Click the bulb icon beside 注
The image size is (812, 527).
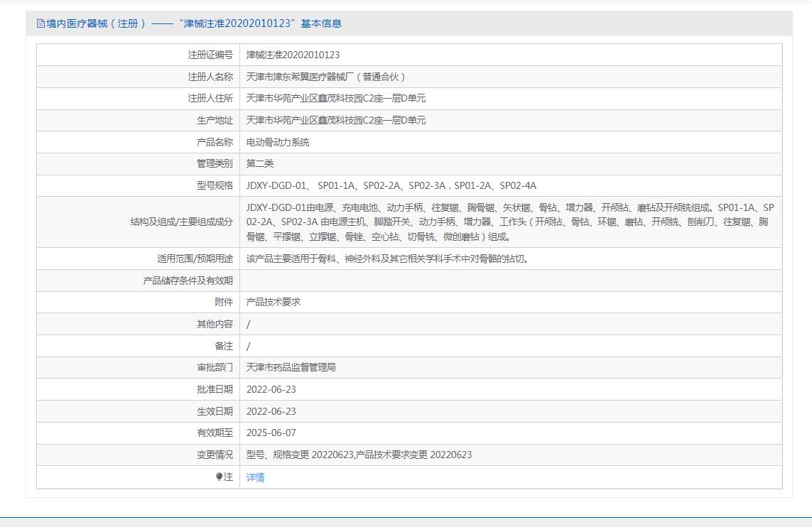(220, 477)
